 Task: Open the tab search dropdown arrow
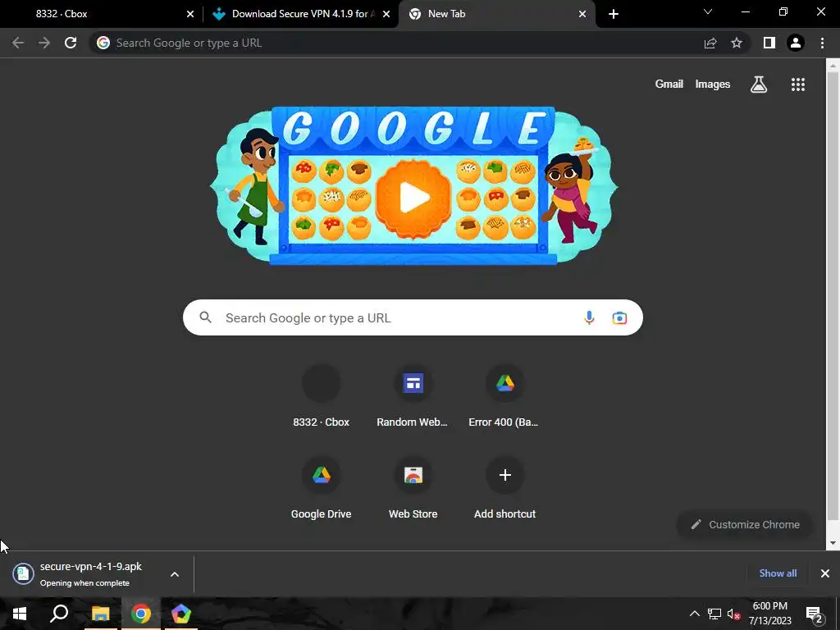708,11
